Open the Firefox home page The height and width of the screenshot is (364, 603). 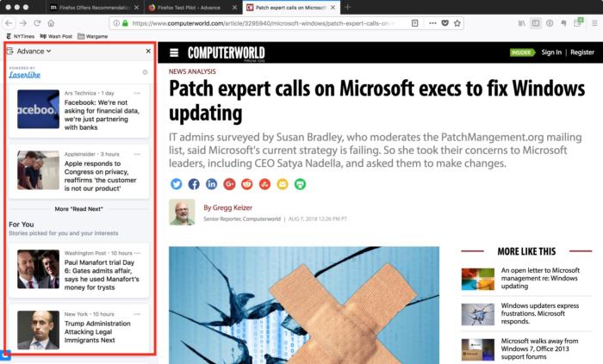pyautogui.click(x=51, y=23)
